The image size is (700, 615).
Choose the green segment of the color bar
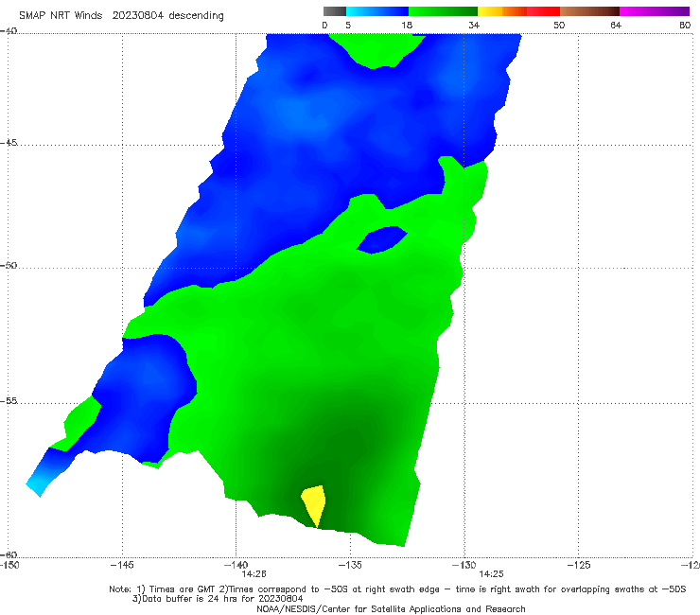pos(443,11)
